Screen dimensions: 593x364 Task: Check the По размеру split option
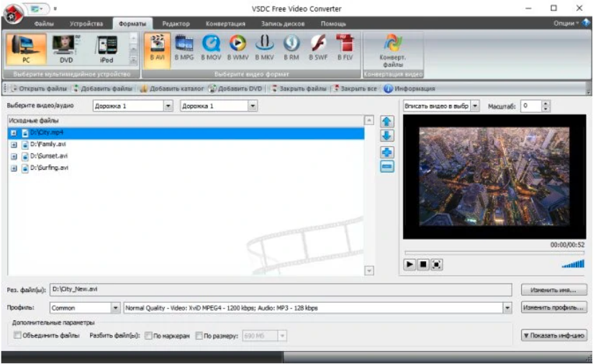(199, 335)
